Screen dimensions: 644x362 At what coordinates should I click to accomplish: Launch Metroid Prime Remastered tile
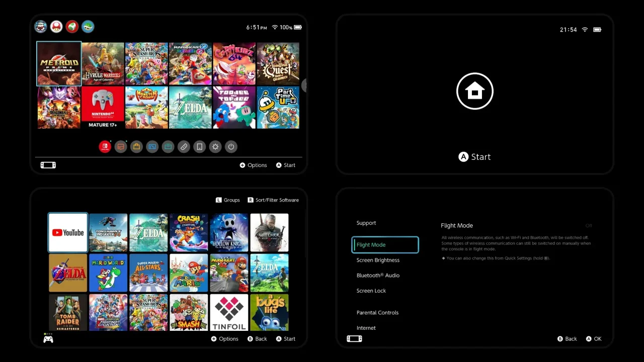(59, 64)
